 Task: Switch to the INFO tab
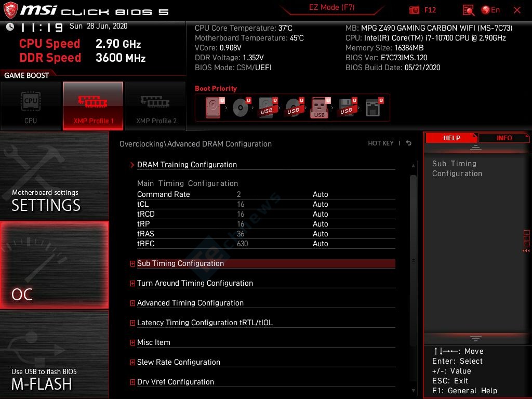click(x=504, y=138)
